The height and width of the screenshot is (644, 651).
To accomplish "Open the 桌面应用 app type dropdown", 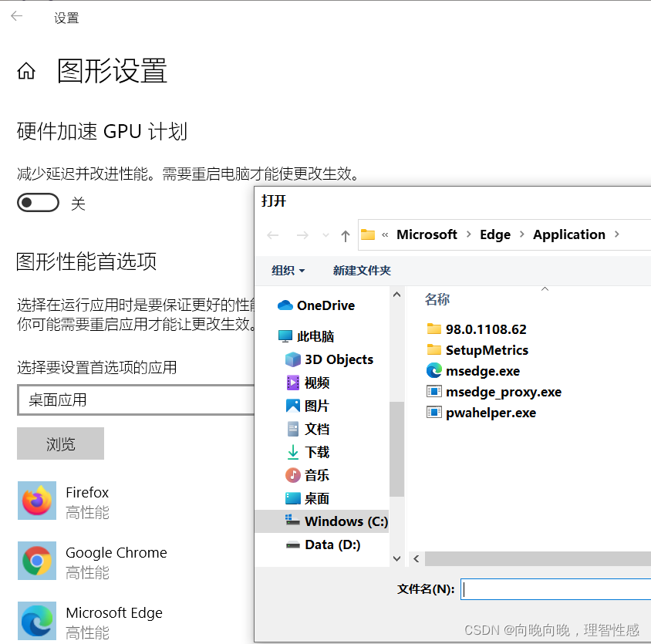I will [x=136, y=400].
